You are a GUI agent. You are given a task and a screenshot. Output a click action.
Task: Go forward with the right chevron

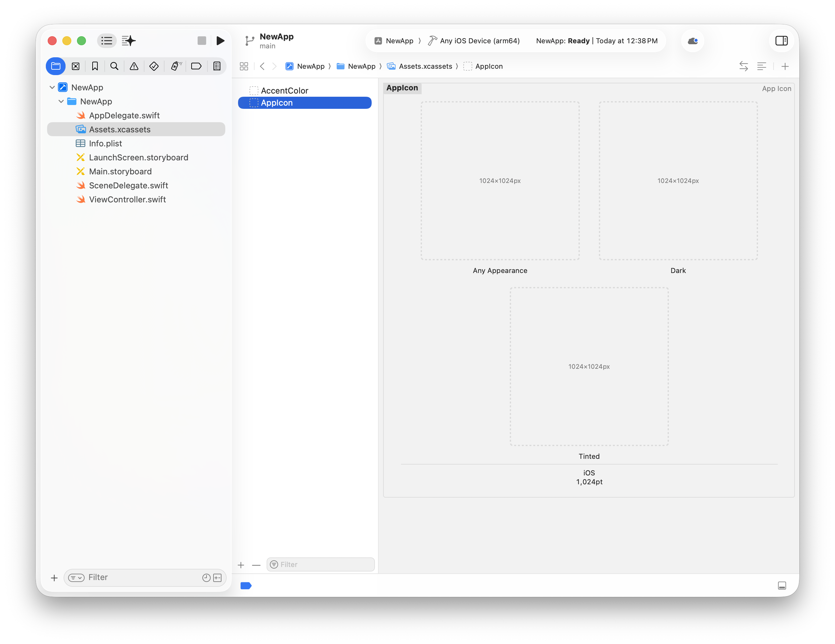tap(274, 66)
